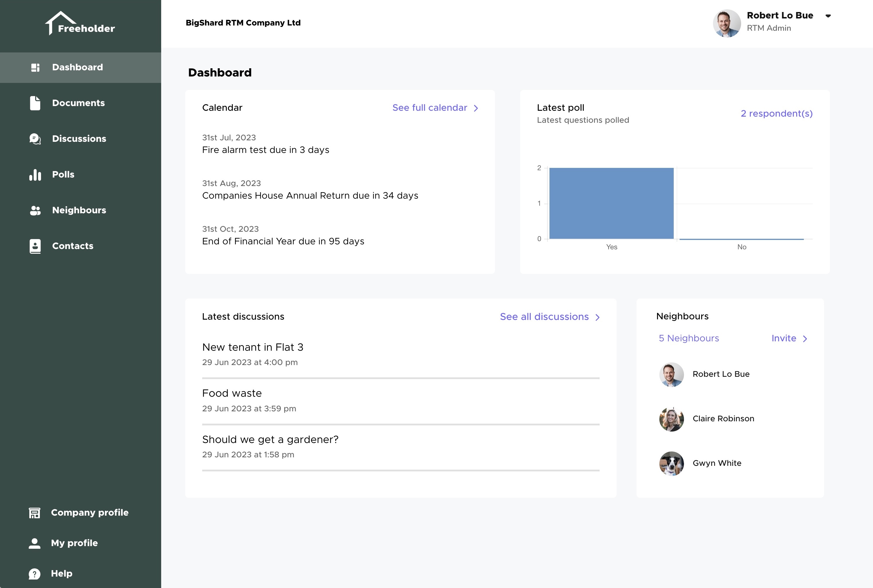Click the Yes bar in the poll chart
The width and height of the screenshot is (873, 588).
click(x=611, y=204)
